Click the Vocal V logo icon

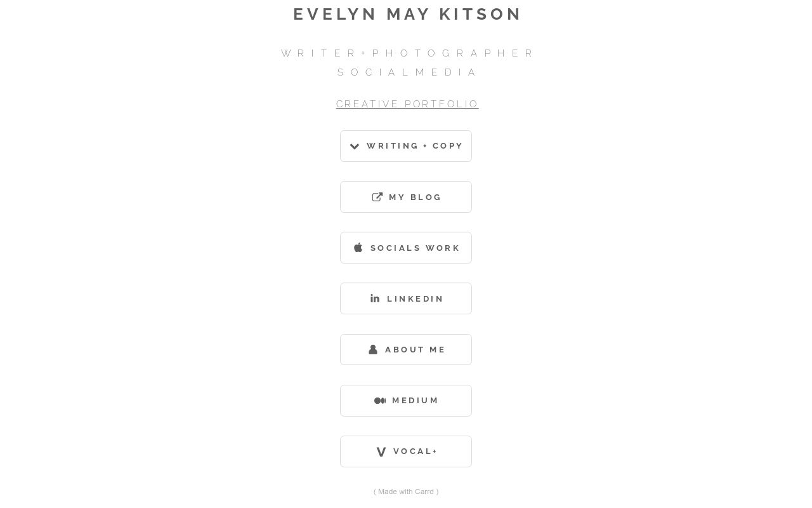pos(381,451)
